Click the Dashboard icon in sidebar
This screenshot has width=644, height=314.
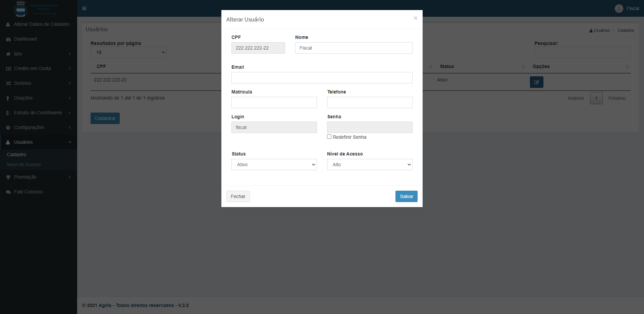(x=8, y=39)
